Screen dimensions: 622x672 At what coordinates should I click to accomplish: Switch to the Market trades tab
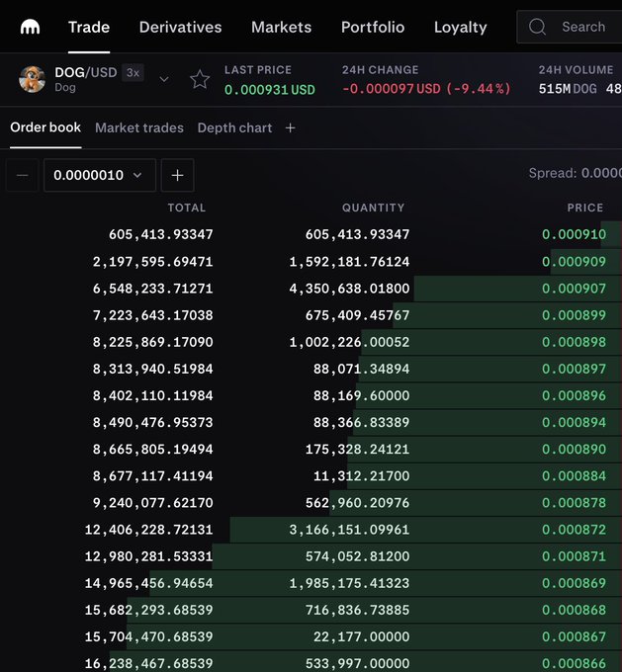point(139,127)
